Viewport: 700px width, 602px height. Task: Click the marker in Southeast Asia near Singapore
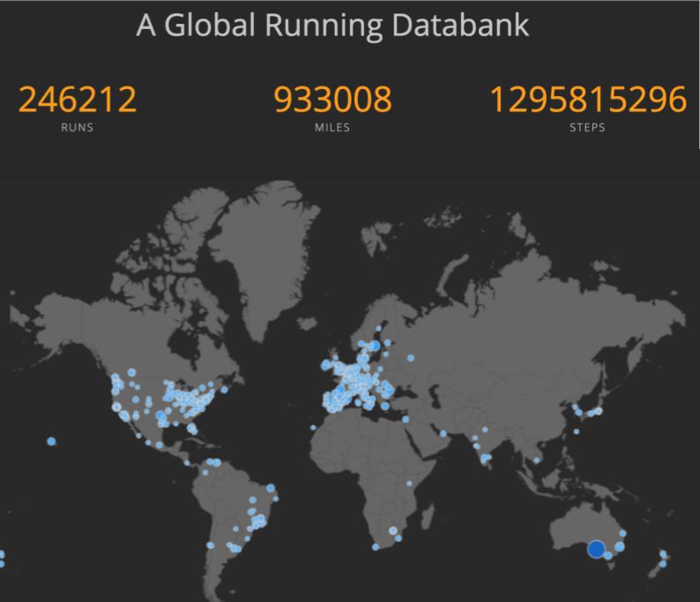(x=536, y=459)
